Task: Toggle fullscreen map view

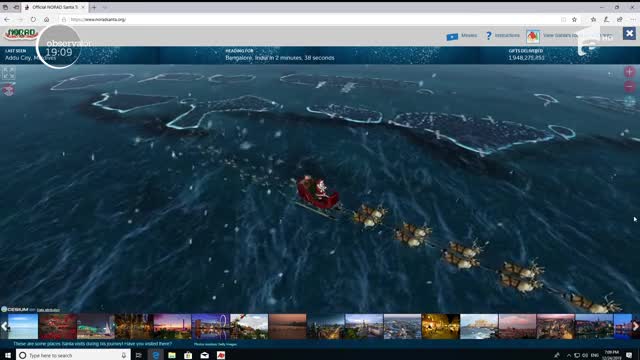Action: 9,73
